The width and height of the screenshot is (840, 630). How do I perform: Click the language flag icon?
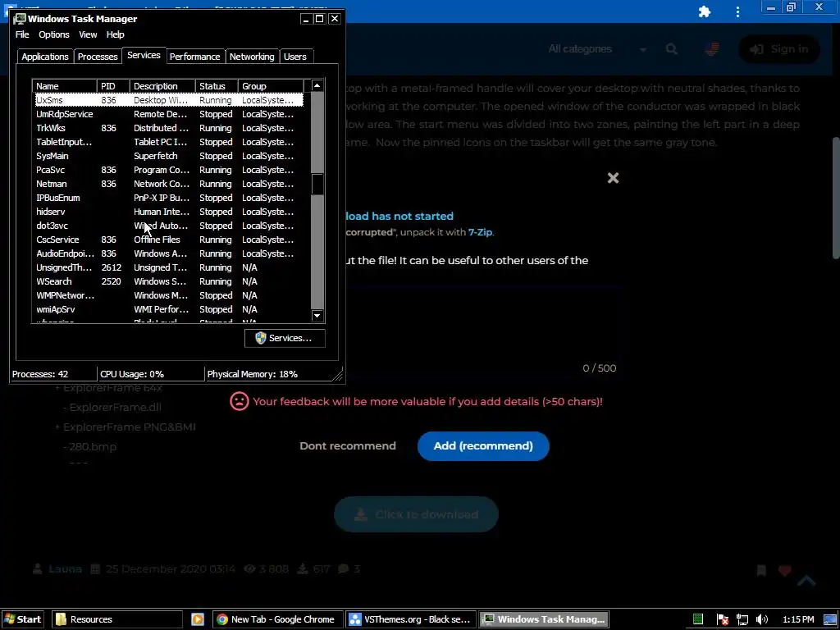(711, 49)
